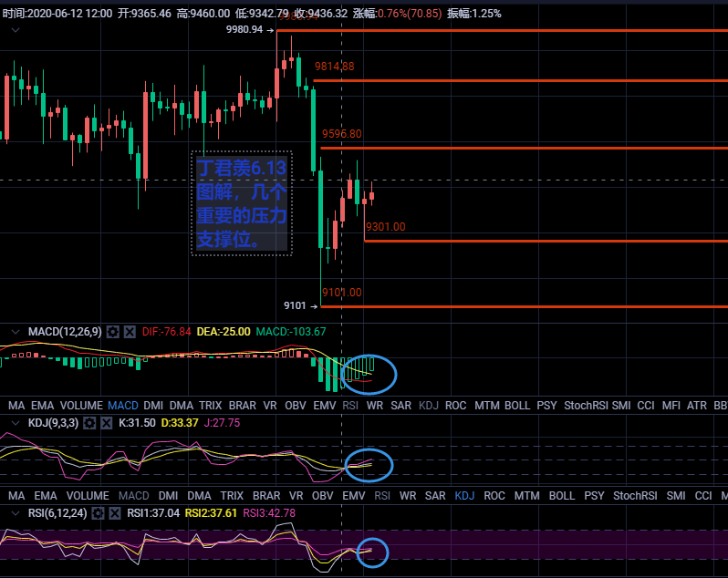Viewport: 728px width, 578px height.
Task: Click the RSI3:42.78 value
Action: click(x=269, y=513)
